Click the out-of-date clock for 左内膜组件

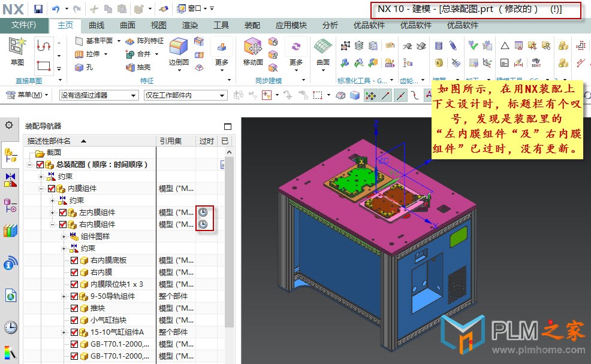203,213
